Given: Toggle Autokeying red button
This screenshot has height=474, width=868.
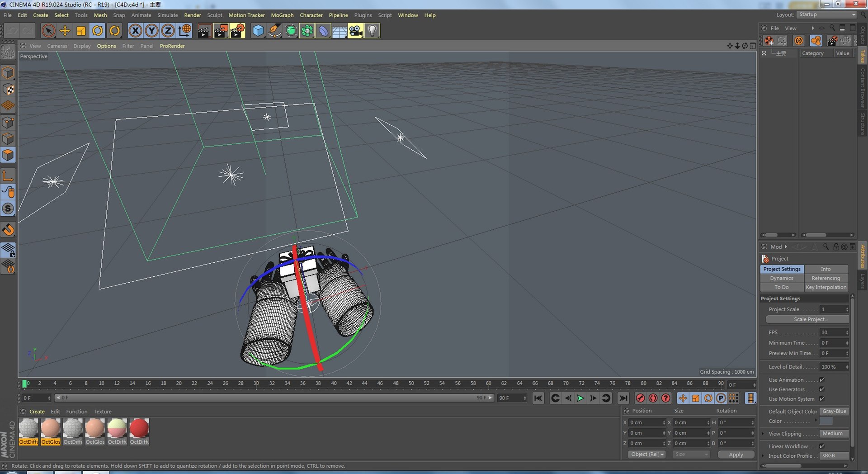Looking at the screenshot, I should point(653,398).
